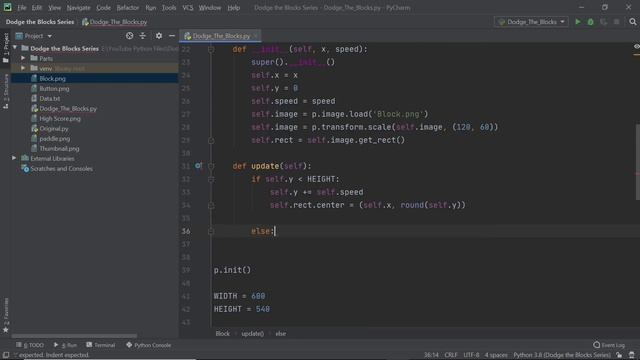Fold the if block at line 32
This screenshot has height=360, width=640.
point(211,179)
